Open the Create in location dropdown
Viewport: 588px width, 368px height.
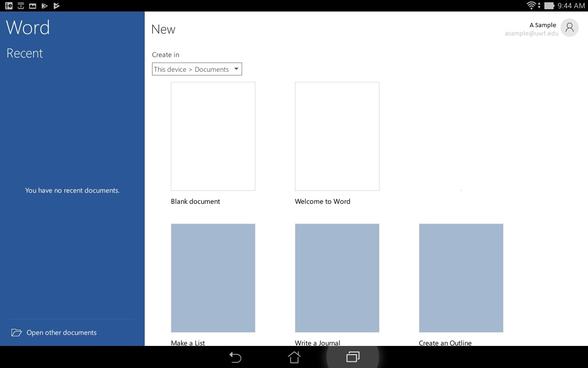pos(197,69)
